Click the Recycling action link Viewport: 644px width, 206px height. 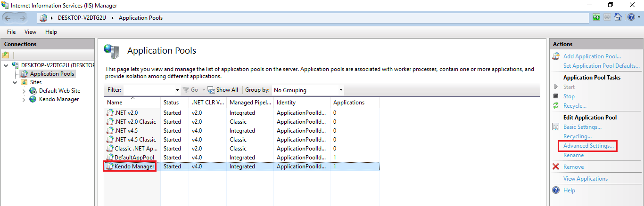(577, 136)
